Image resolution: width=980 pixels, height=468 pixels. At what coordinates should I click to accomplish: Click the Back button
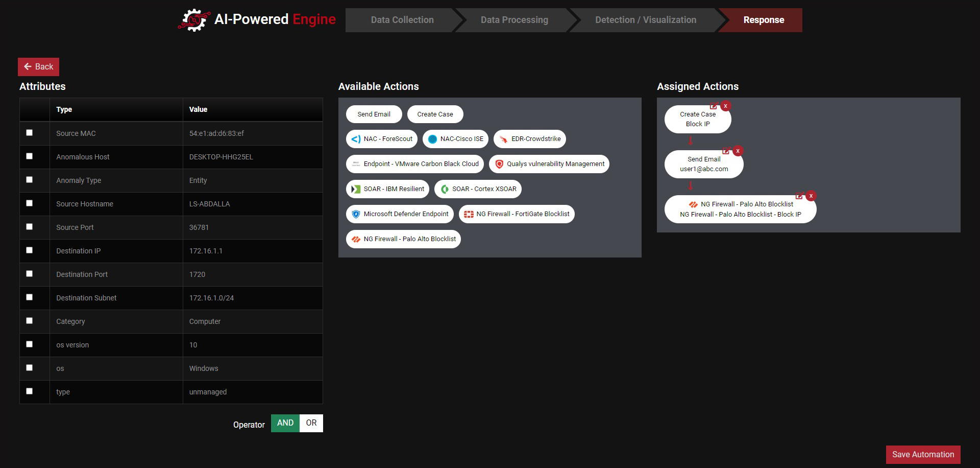pyautogui.click(x=39, y=67)
